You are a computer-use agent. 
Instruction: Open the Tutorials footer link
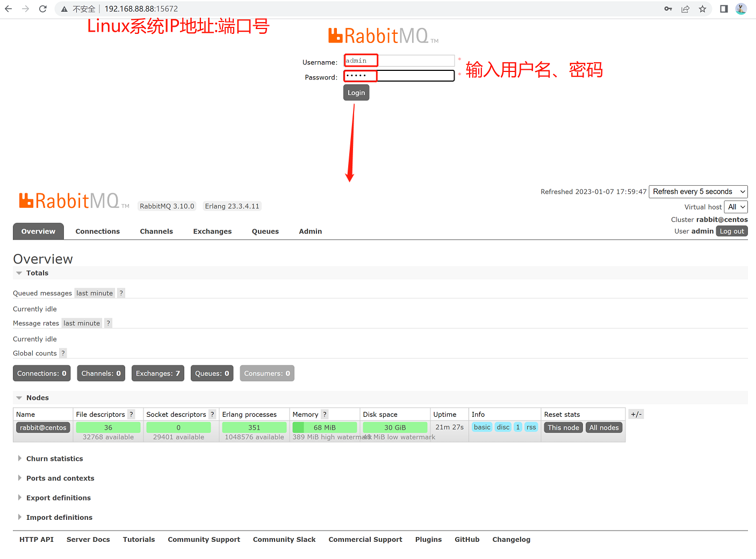click(x=139, y=540)
